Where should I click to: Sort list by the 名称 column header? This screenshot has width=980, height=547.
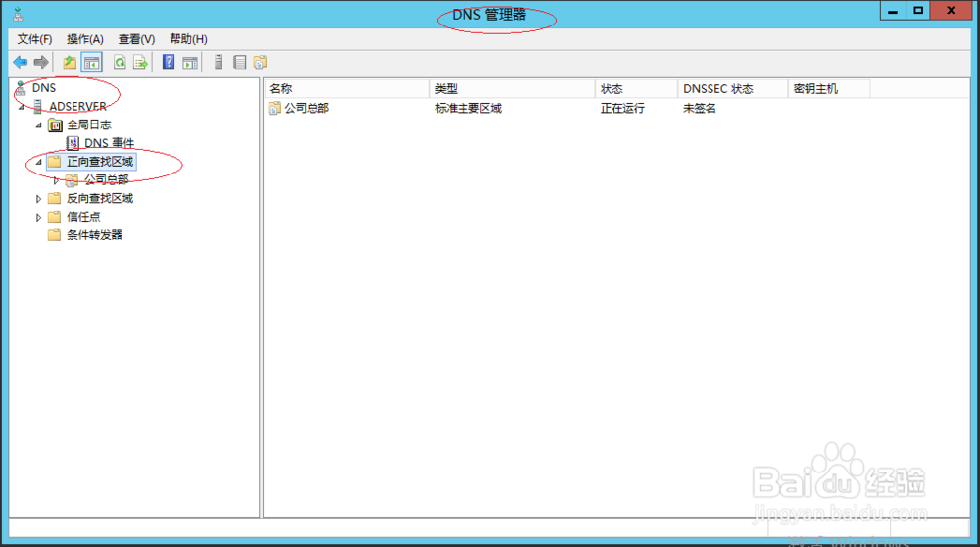point(347,89)
